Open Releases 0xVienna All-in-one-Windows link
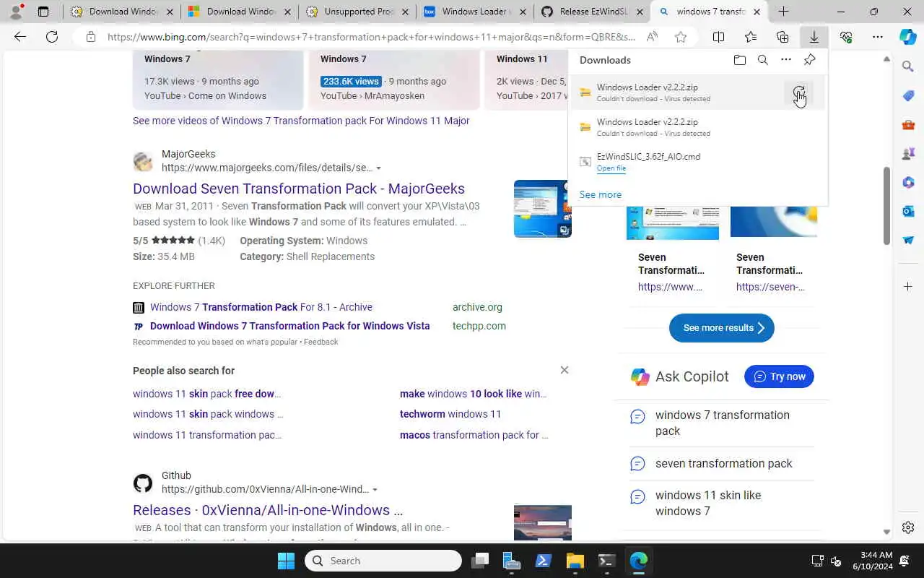 tap(268, 510)
